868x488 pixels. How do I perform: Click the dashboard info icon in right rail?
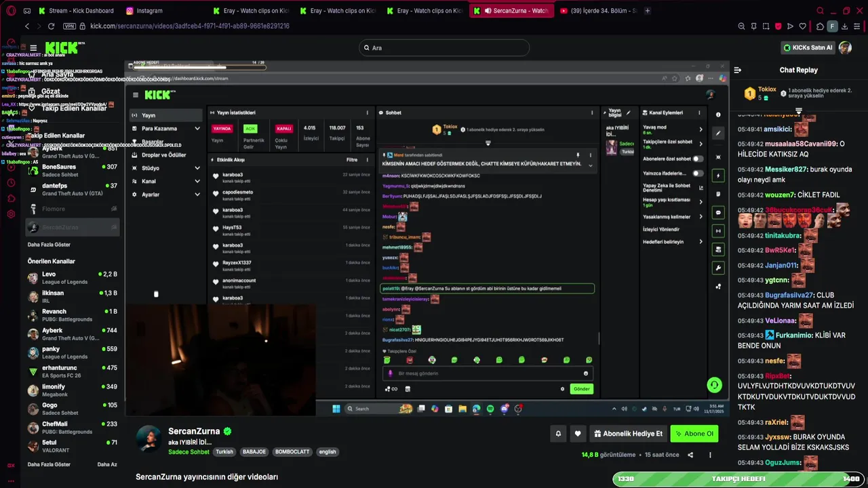[718, 115]
